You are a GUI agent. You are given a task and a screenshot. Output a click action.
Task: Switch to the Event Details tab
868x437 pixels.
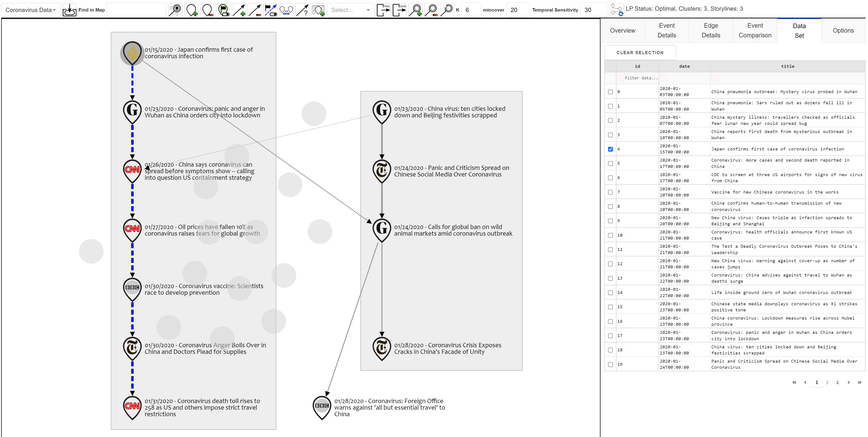pyautogui.click(x=667, y=30)
